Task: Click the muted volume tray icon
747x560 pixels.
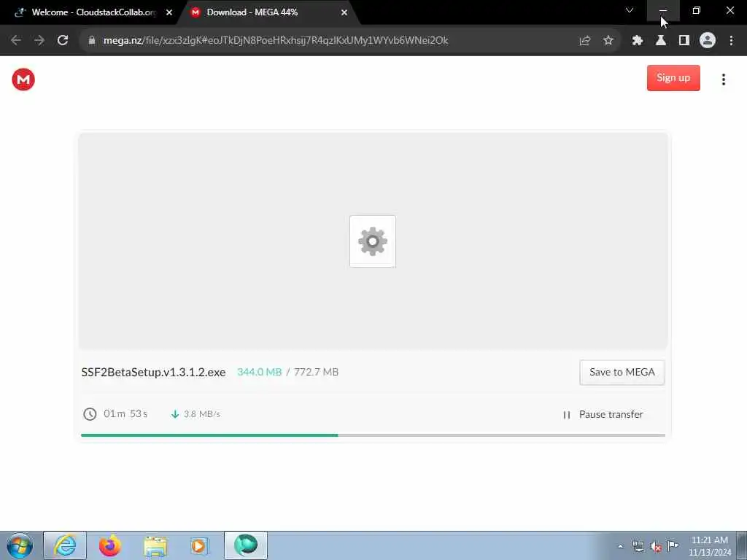Action: click(656, 546)
